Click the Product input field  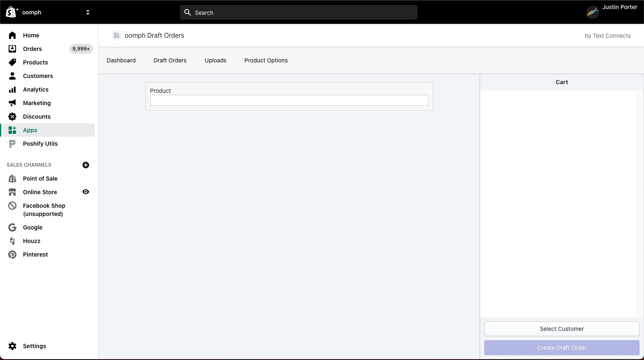pos(289,101)
